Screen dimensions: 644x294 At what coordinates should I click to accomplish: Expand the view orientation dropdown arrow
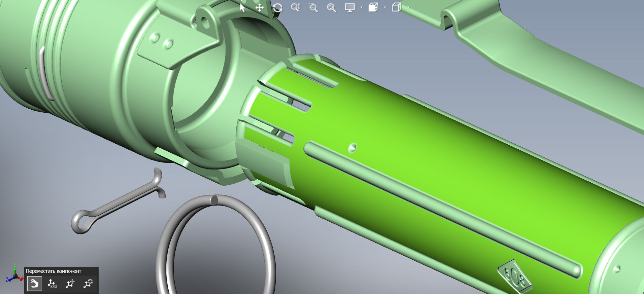(x=385, y=7)
